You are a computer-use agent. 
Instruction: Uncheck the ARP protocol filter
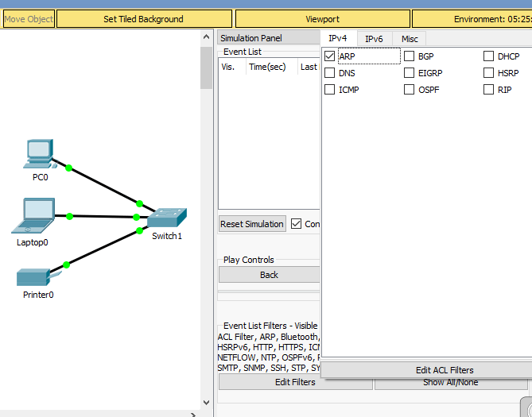click(329, 56)
